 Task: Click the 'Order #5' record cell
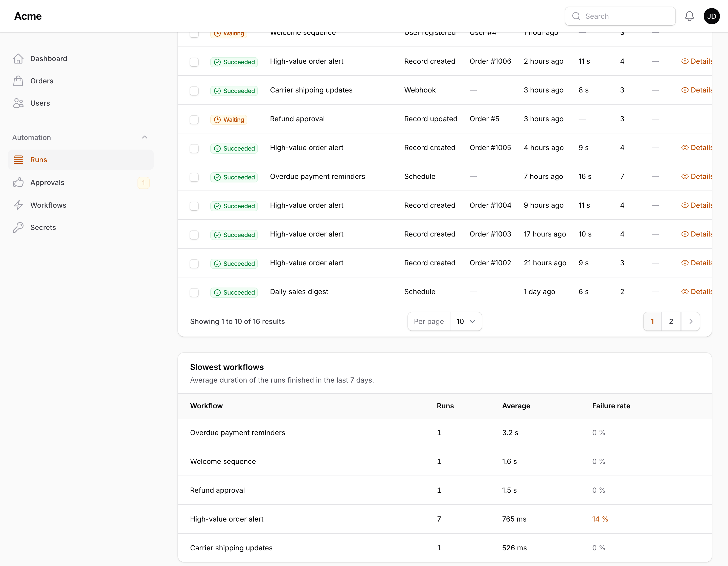(x=484, y=119)
